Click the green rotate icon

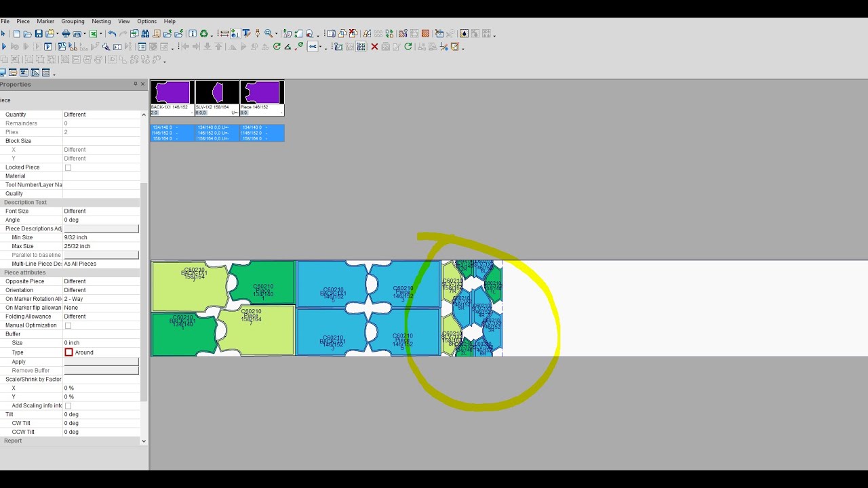click(277, 47)
